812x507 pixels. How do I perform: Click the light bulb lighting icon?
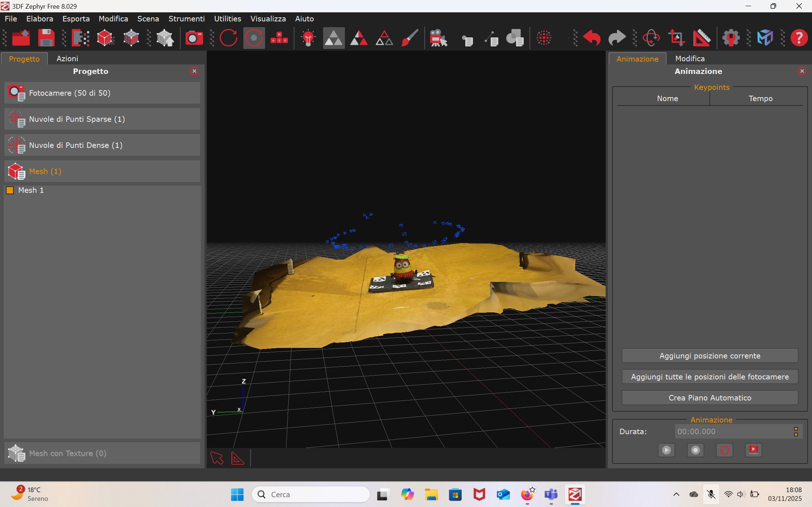[x=308, y=38]
